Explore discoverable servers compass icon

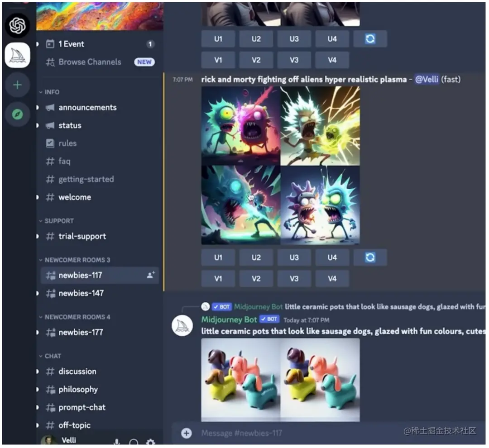[18, 114]
